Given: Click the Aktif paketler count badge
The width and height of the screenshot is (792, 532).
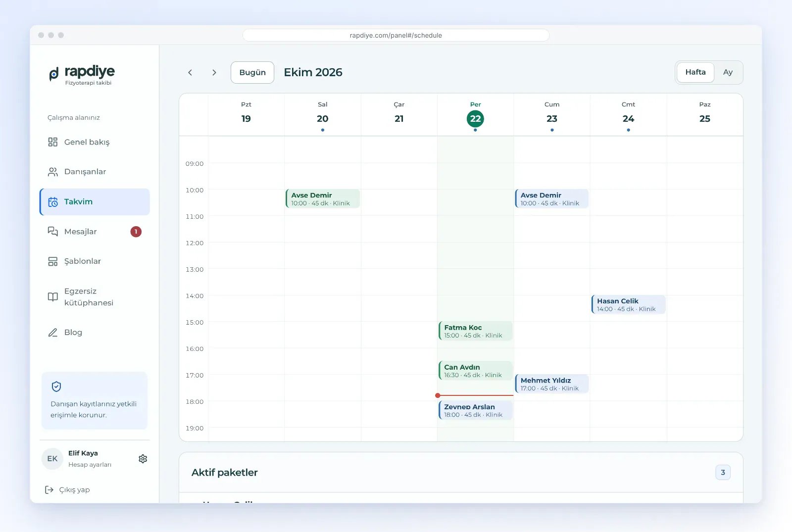Looking at the screenshot, I should (x=723, y=472).
